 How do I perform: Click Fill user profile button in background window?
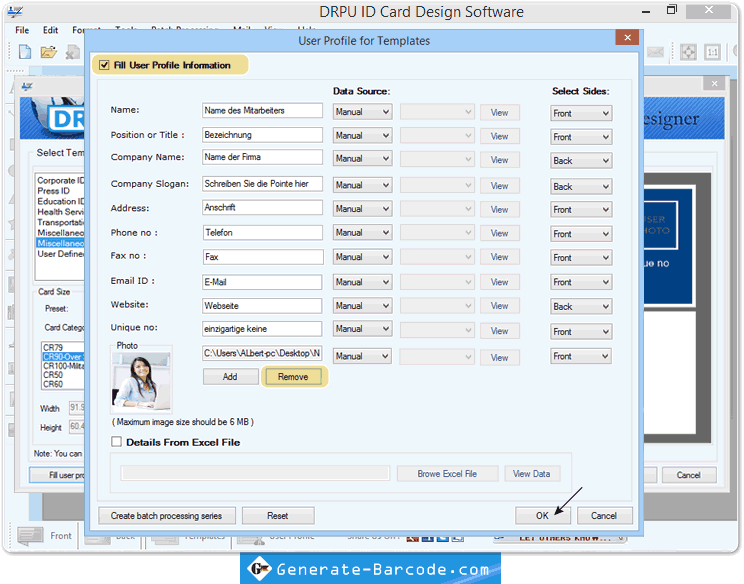coord(57,475)
